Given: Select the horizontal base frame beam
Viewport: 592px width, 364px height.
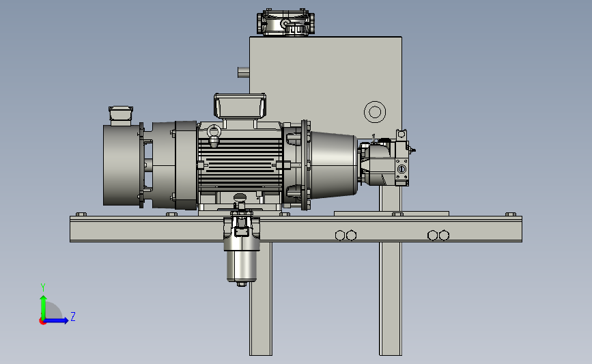Looking at the screenshot, I should point(296,229).
